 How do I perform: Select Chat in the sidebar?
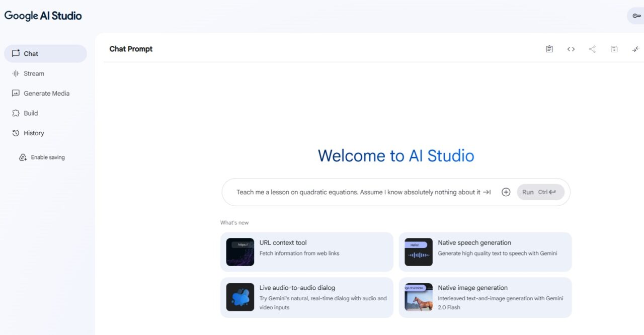45,54
